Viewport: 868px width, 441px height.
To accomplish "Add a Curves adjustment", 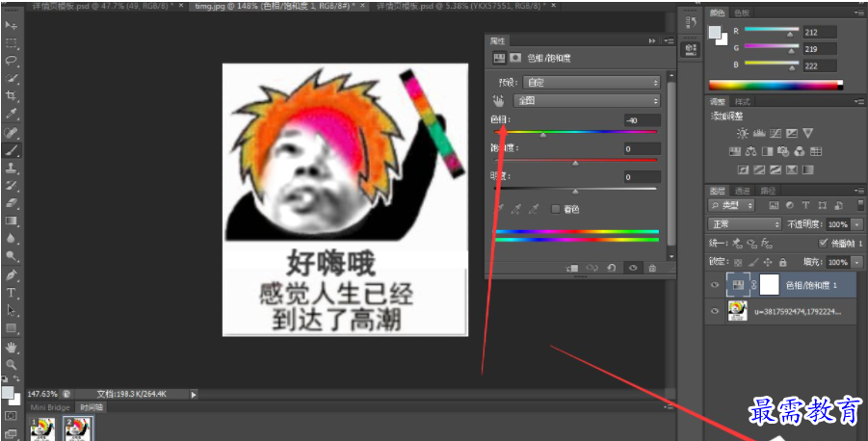I will pos(775,133).
